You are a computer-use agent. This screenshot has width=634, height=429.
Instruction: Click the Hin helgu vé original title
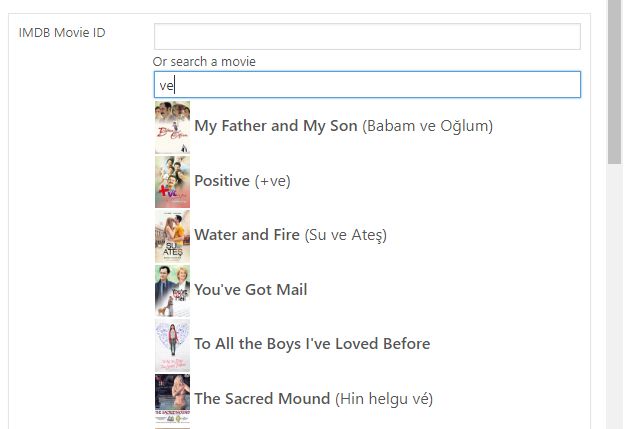[384, 398]
